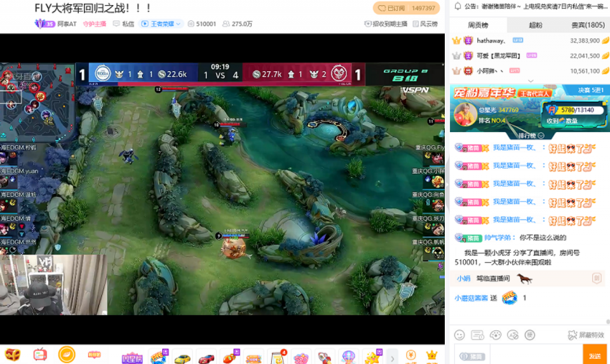Click the 5780/13140 progress bar
This screenshot has height=364, width=610.
[x=577, y=110]
